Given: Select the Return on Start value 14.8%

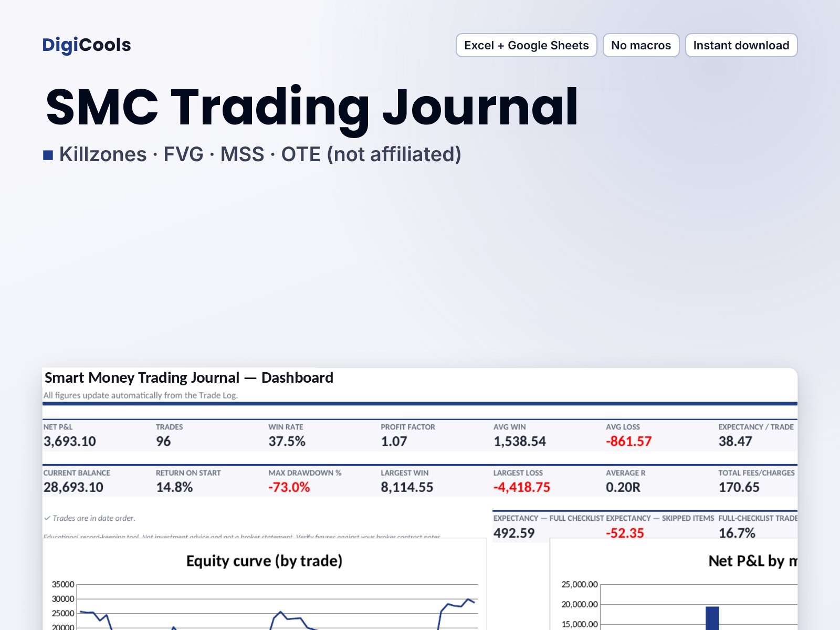Looking at the screenshot, I should (x=174, y=487).
